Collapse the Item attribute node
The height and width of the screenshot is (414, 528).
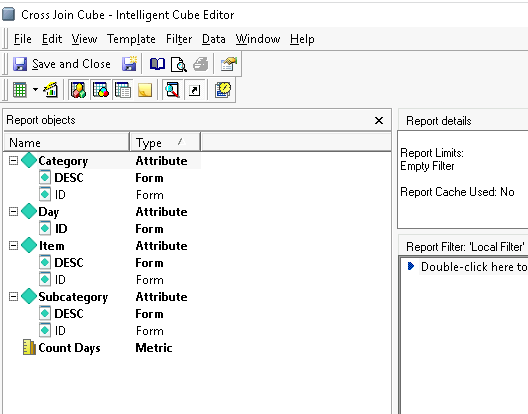tap(13, 246)
